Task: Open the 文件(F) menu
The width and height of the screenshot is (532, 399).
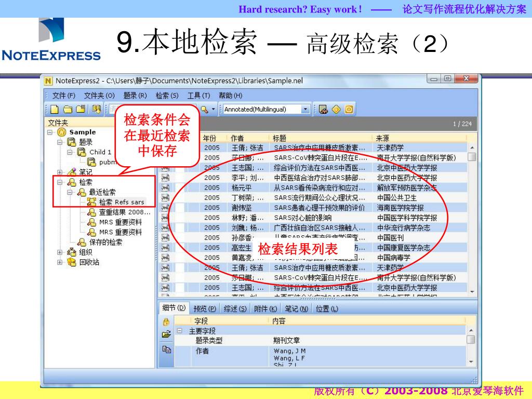Action: click(64, 96)
